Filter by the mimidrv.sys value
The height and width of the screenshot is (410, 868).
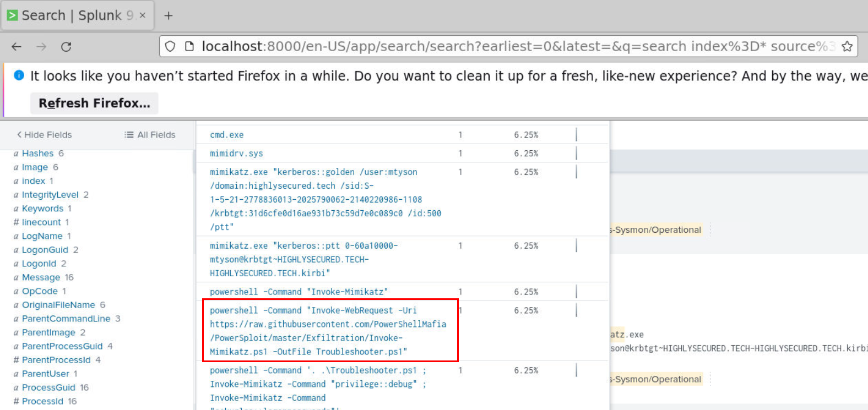236,154
